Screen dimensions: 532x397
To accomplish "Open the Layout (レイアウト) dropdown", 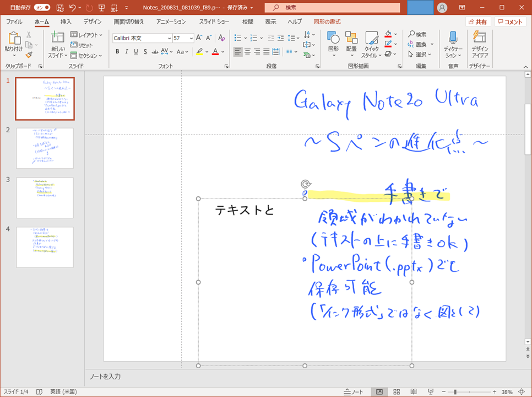I will pos(86,35).
